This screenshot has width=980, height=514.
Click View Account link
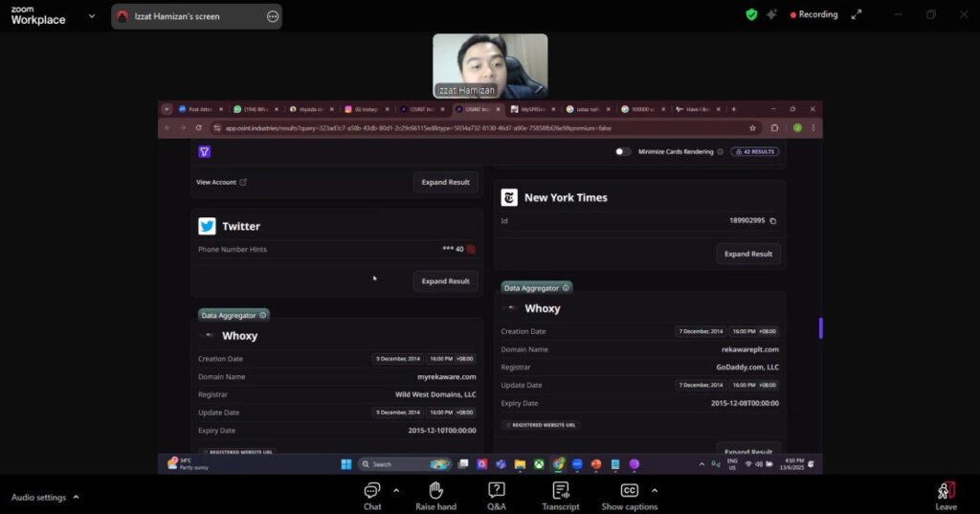coord(216,182)
